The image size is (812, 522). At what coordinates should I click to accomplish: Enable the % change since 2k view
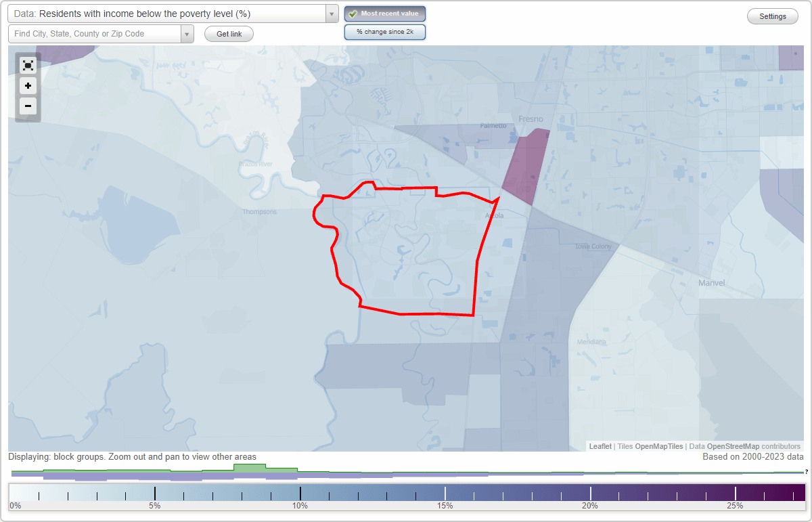click(x=384, y=31)
